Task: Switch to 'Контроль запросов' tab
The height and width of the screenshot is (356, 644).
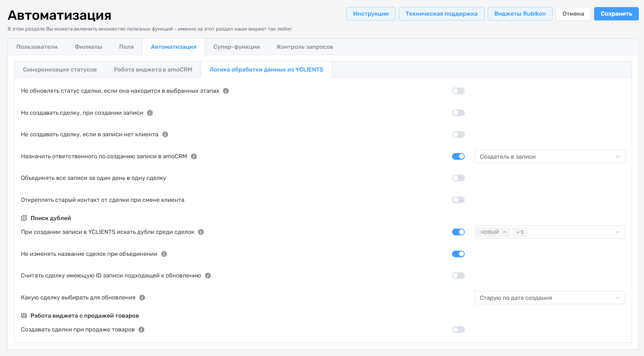Action: [305, 47]
